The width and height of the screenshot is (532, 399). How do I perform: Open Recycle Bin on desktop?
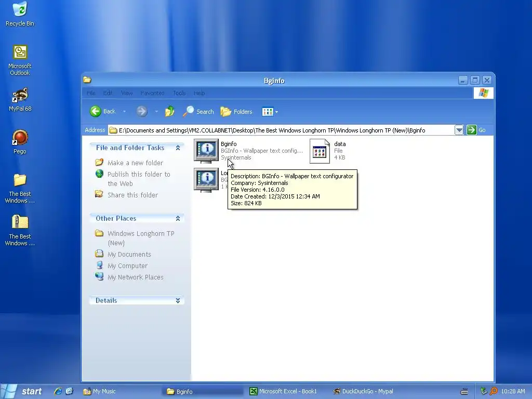20,14
